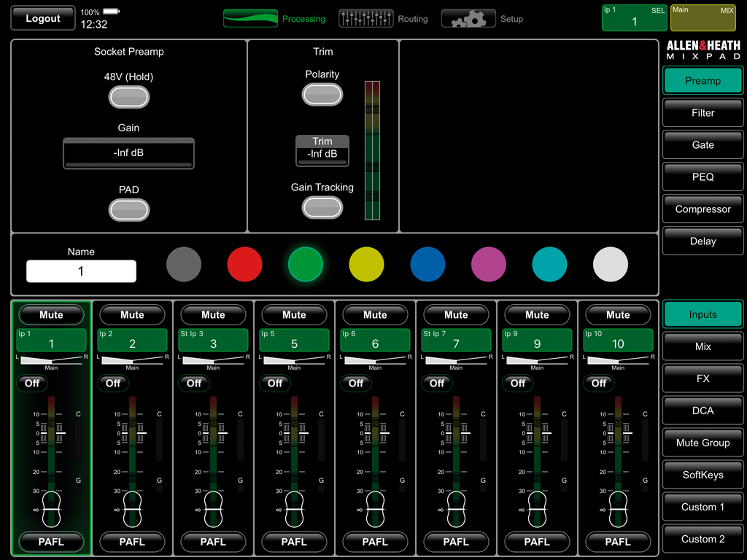The height and width of the screenshot is (560, 747).
Task: Click the channel Name input field
Action: [81, 271]
